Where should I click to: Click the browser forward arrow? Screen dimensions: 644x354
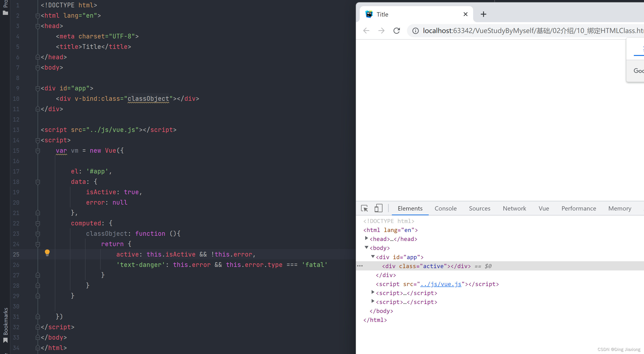click(381, 30)
